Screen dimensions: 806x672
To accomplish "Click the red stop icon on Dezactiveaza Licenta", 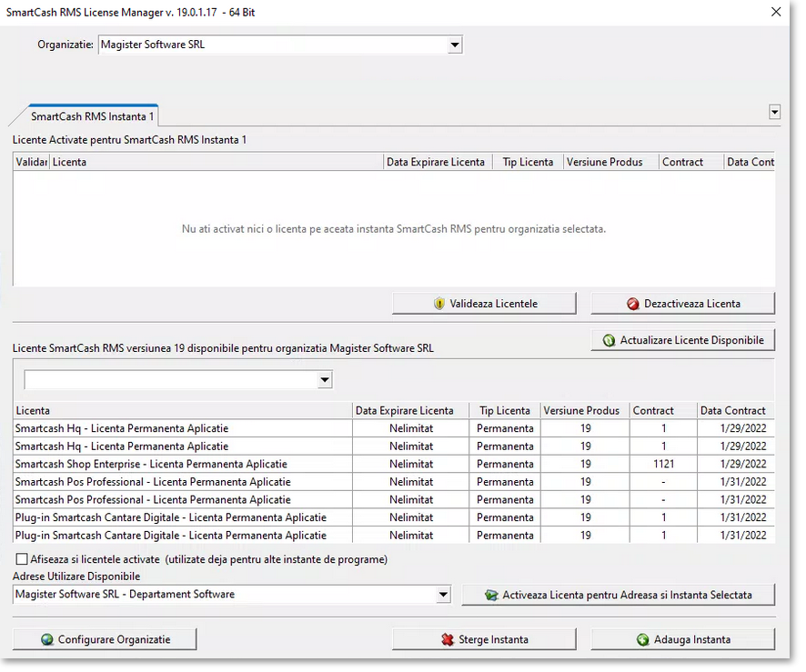I will coord(633,304).
